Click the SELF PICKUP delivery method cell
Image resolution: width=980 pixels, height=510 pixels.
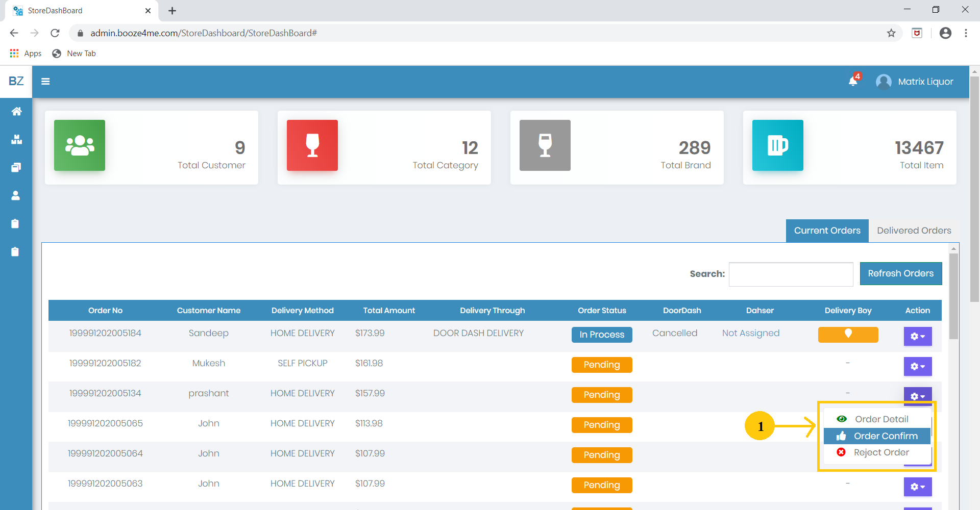coord(303,363)
